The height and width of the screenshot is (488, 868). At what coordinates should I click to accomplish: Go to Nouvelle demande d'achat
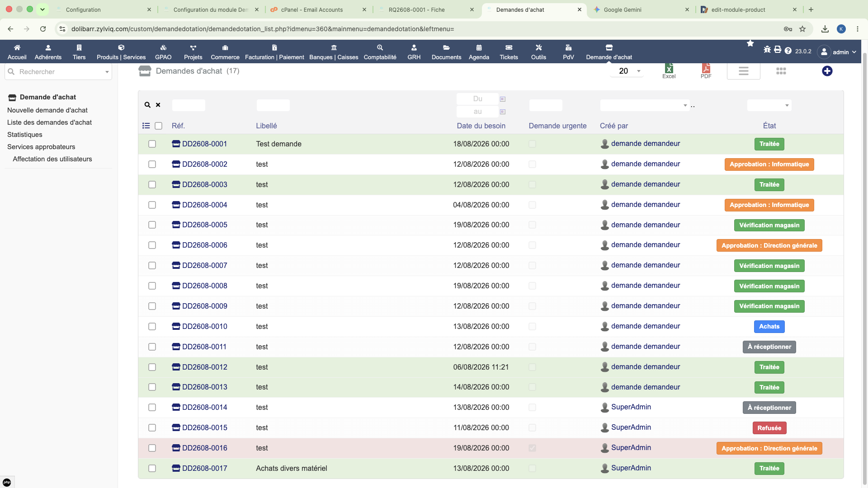(x=47, y=110)
